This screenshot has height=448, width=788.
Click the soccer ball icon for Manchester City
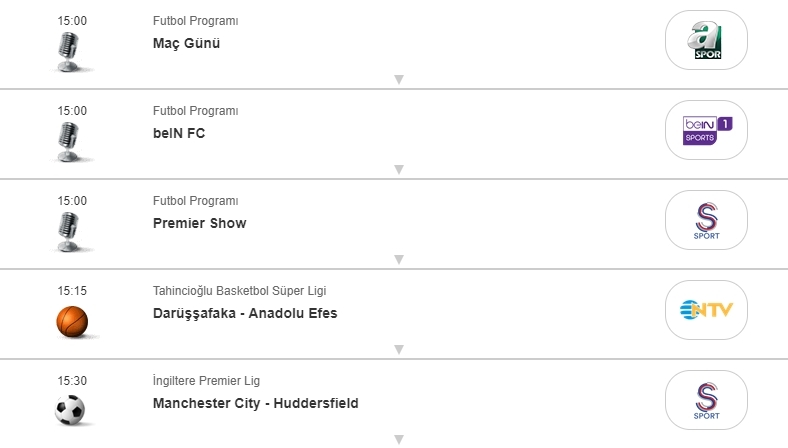tap(72, 410)
